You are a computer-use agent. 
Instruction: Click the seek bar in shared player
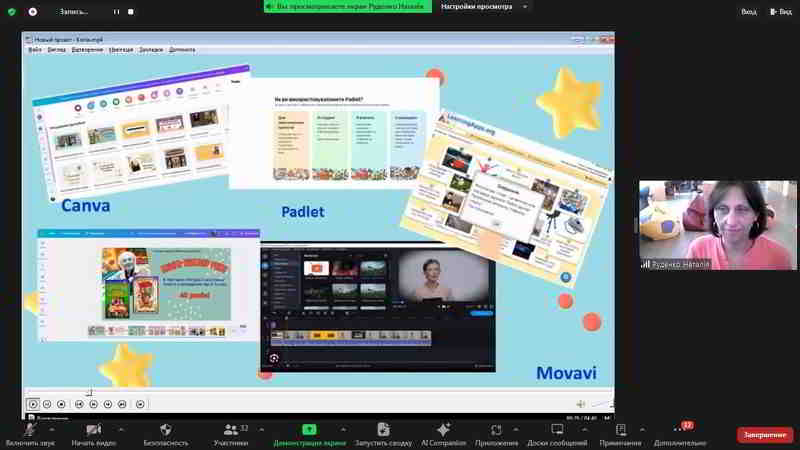318,392
